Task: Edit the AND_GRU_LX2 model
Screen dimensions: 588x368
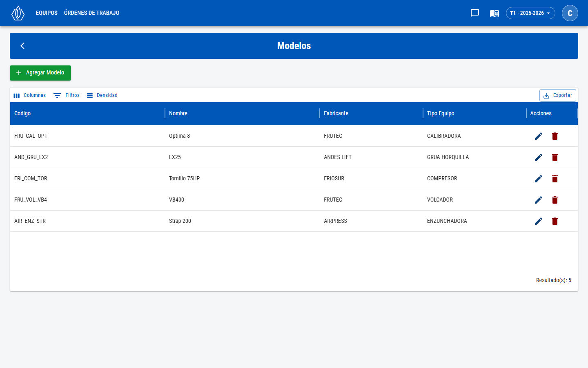Action: [x=539, y=157]
